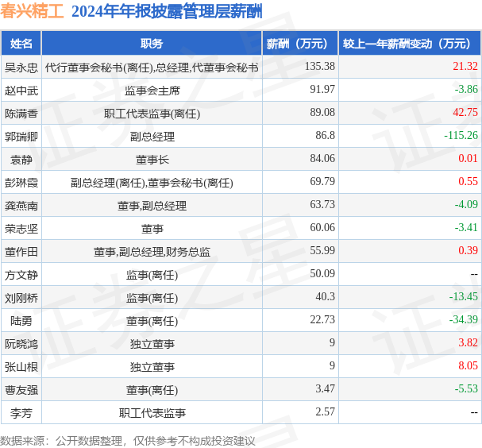Click change value 0.01
Viewport: 482px width, 448px height.
tap(468, 158)
